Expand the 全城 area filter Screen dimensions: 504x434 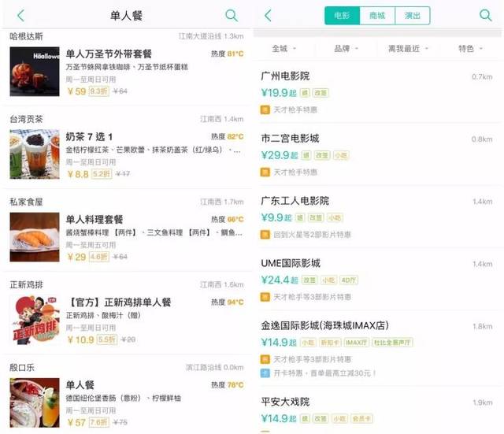(x=283, y=49)
